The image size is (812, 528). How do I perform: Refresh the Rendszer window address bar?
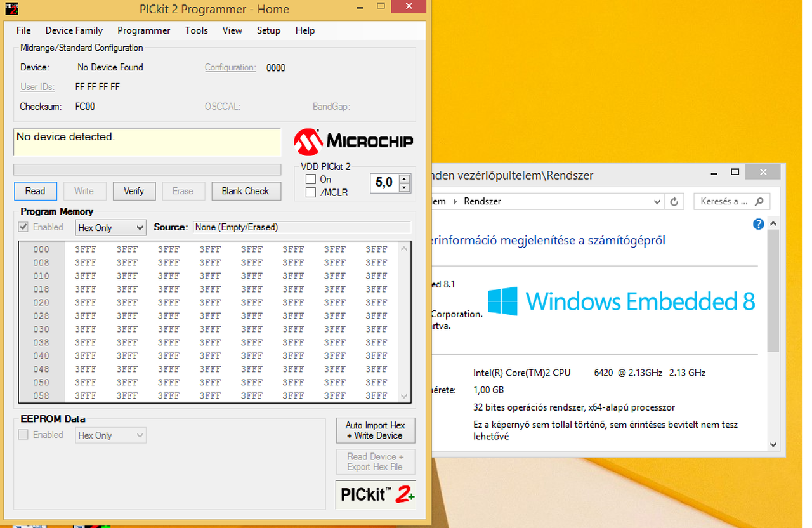(674, 202)
